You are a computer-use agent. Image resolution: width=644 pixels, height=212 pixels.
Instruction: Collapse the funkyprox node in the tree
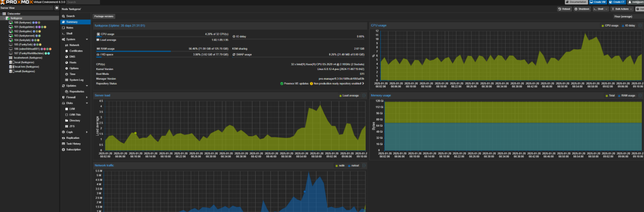[4, 18]
